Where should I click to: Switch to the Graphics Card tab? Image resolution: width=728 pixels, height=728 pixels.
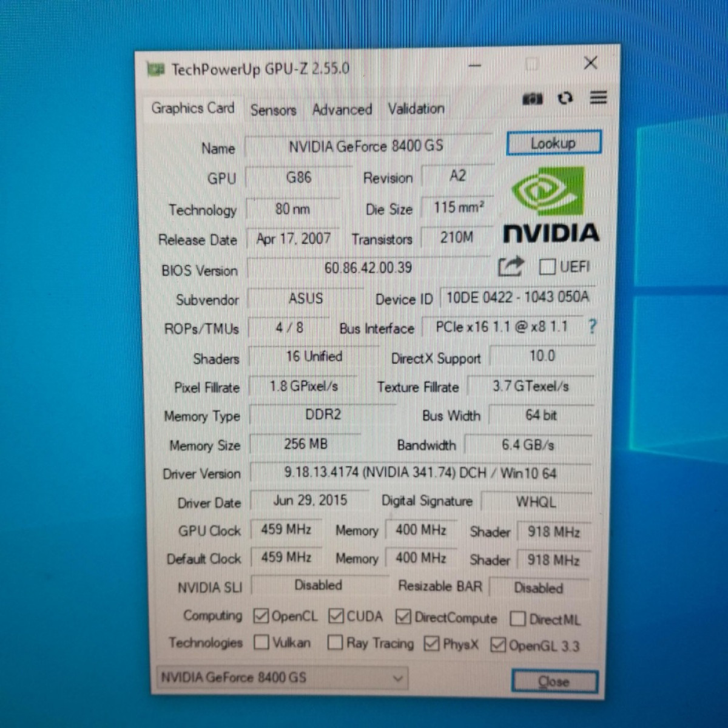(193, 108)
